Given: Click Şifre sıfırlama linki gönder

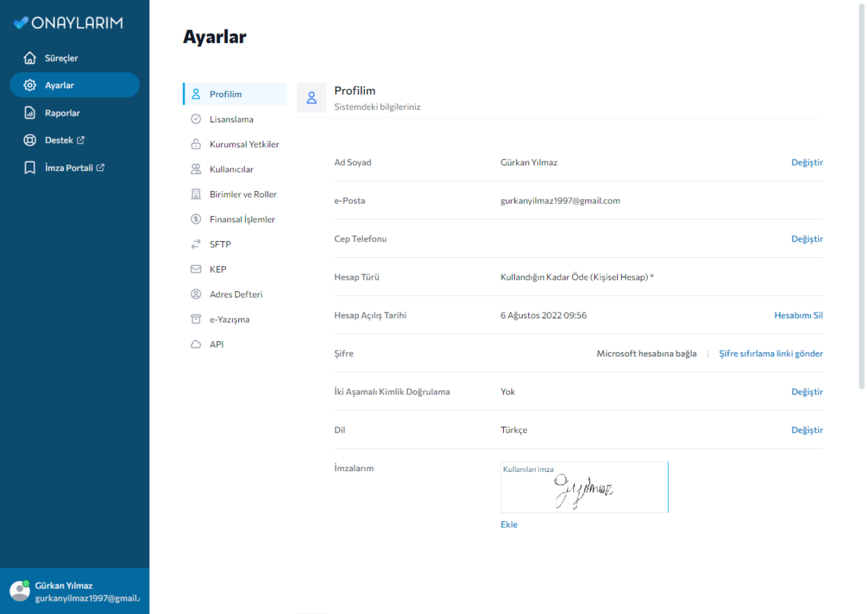Looking at the screenshot, I should tap(770, 354).
